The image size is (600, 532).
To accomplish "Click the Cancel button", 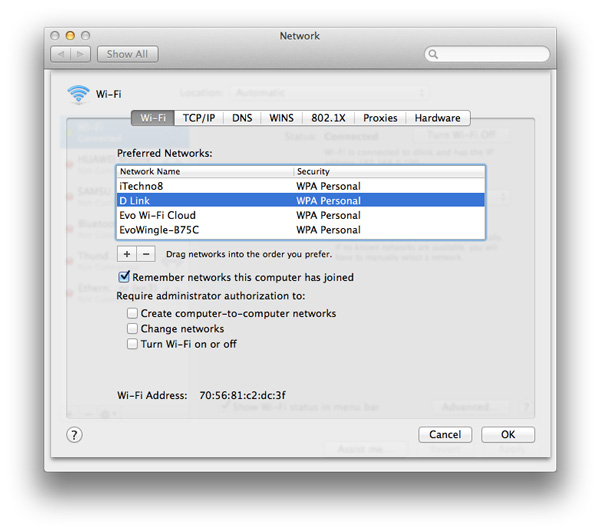I will click(x=445, y=434).
